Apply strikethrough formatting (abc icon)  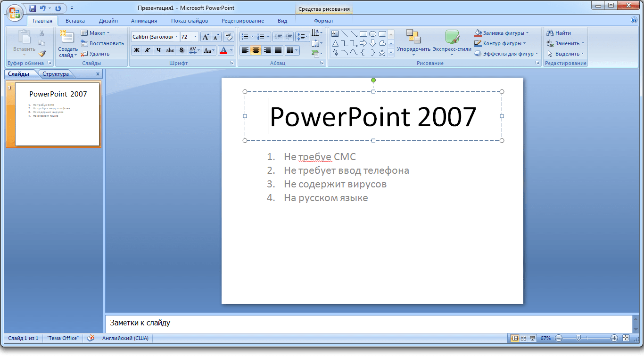169,50
